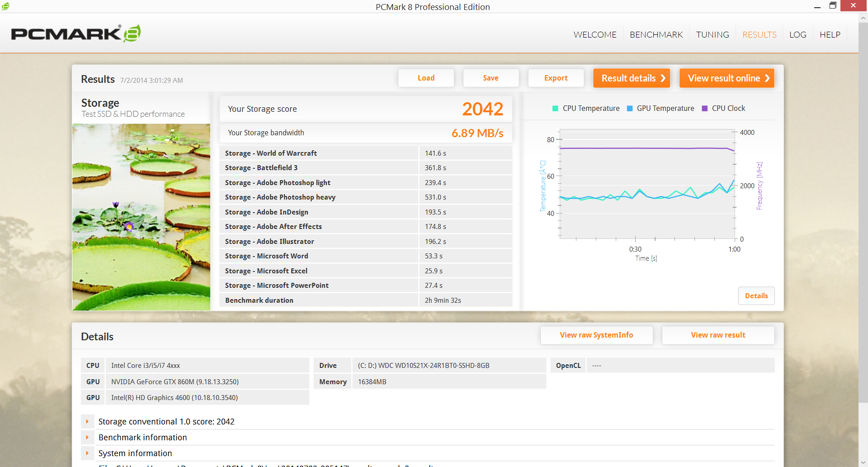Click the Details button under the chart
Image resolution: width=868 pixels, height=467 pixels.
coord(756,295)
